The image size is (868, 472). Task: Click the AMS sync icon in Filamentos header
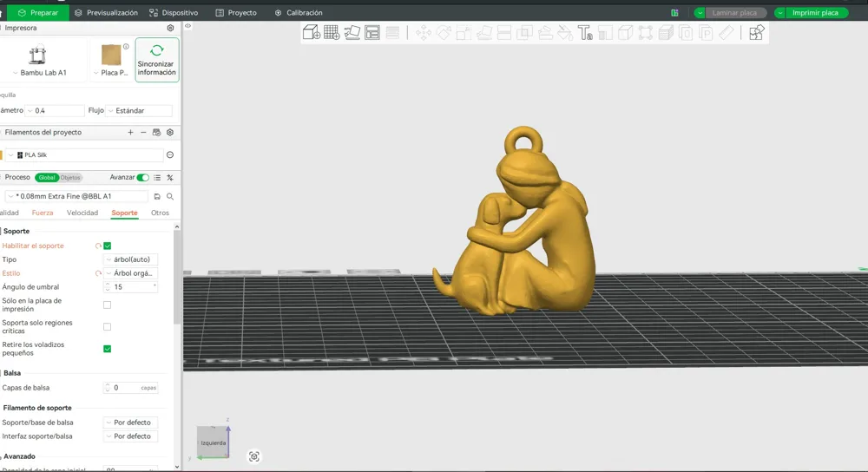click(156, 132)
